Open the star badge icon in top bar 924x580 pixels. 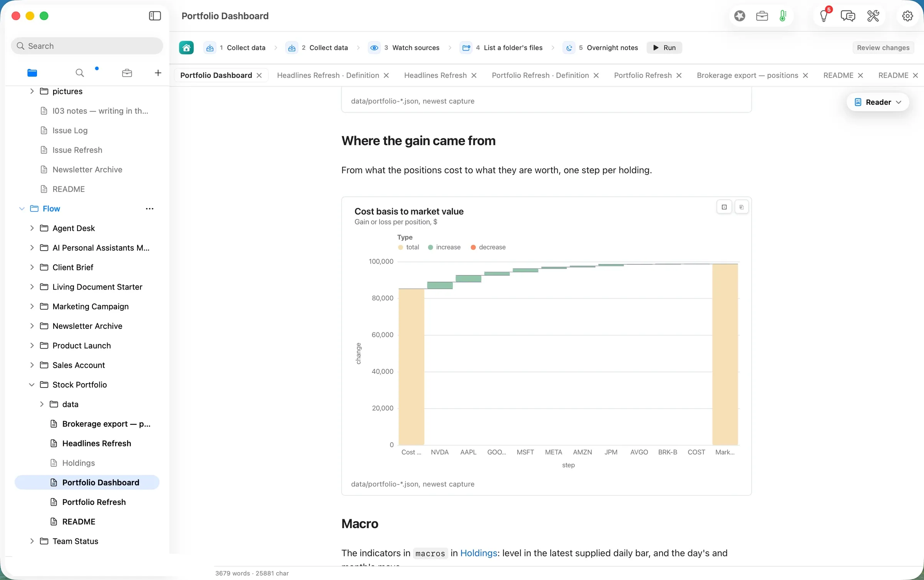pos(740,16)
